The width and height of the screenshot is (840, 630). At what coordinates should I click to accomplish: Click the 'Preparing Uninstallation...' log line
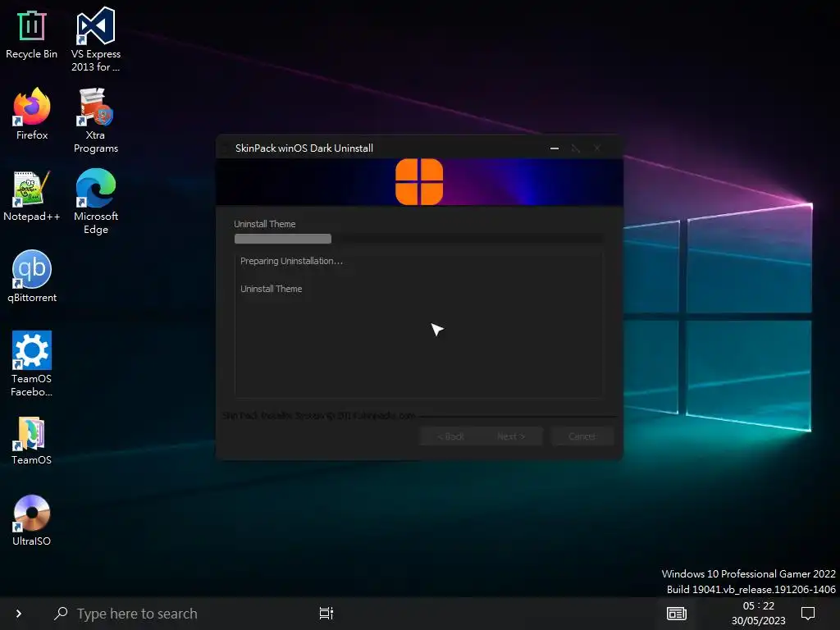pos(291,261)
